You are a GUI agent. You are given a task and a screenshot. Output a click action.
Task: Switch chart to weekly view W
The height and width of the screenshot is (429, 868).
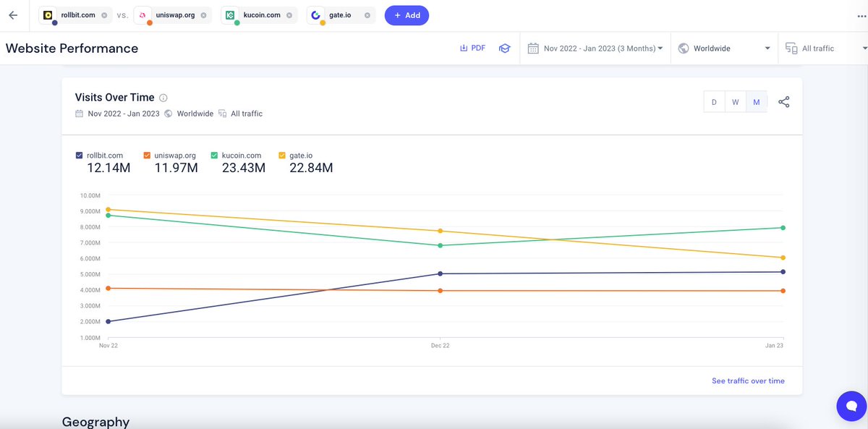(x=735, y=102)
